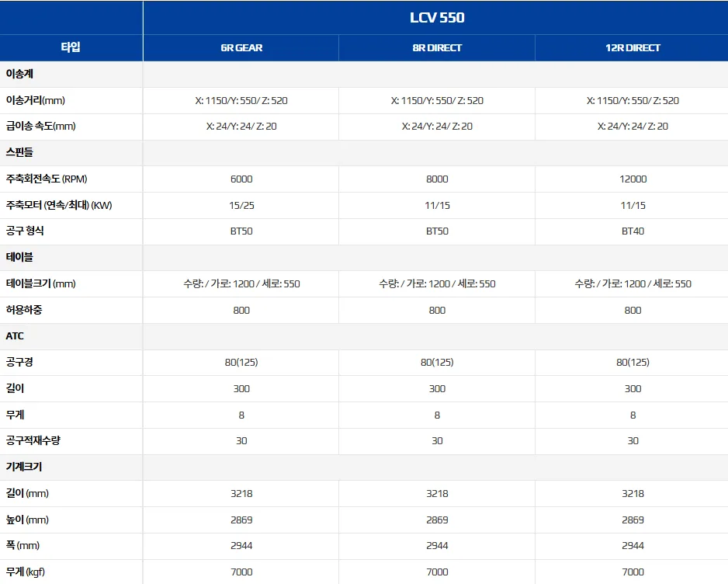Click the 30 tool capacity under 6R GEAR
The image size is (728, 584).
click(241, 440)
